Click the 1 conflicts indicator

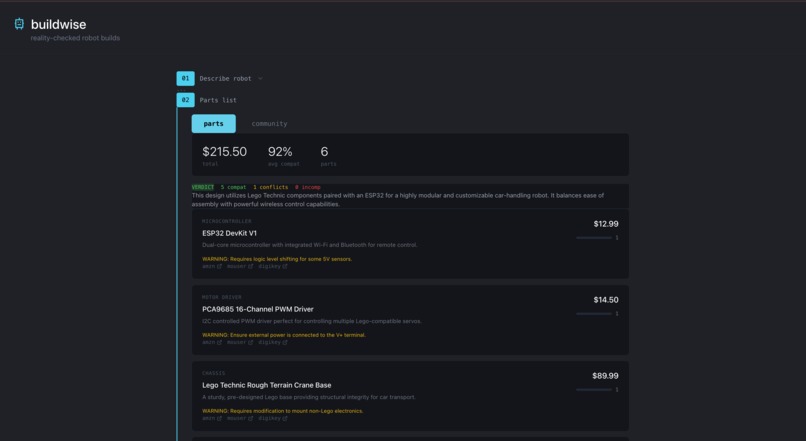270,187
